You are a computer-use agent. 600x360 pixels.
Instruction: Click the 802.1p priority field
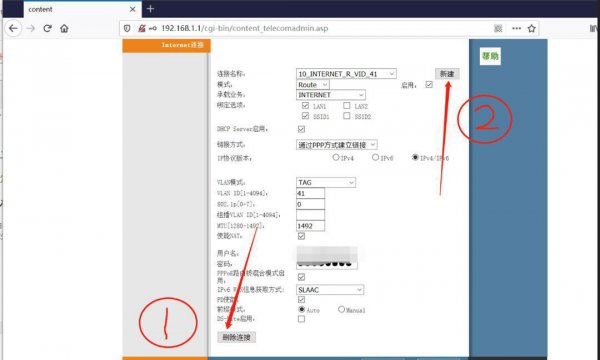[x=310, y=204]
